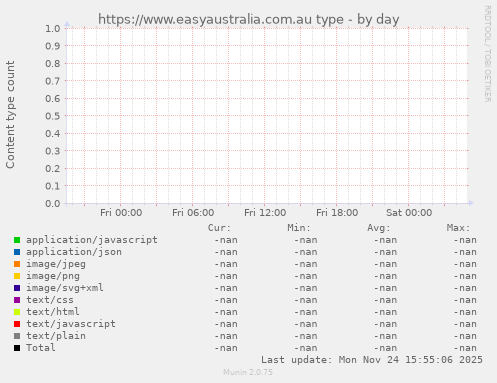Click the 0.5 y-axis value

[53, 116]
